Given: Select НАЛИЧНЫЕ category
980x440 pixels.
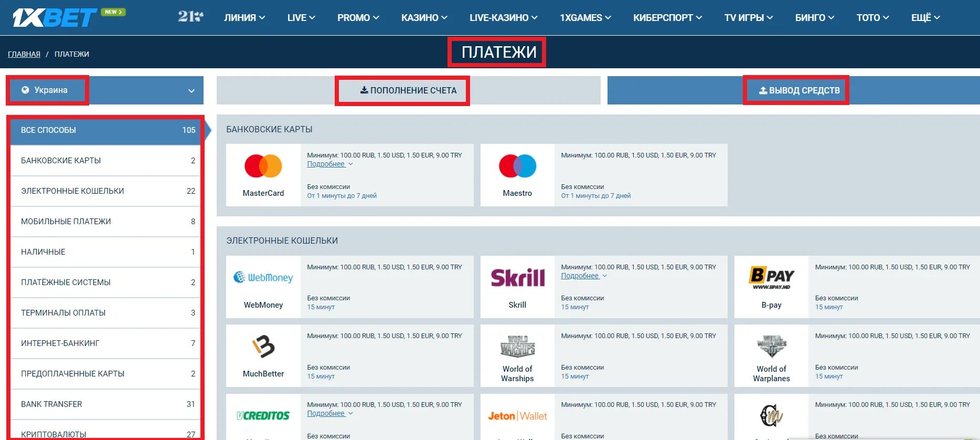Looking at the screenshot, I should point(106,252).
